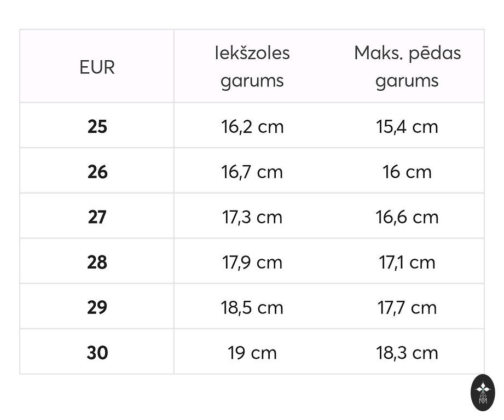Select the 16 cm max foot length cell

[x=407, y=172]
